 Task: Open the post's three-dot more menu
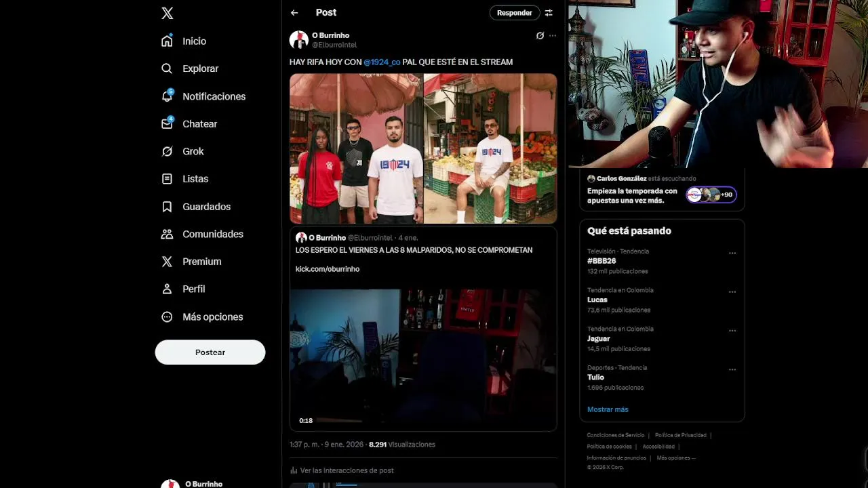click(x=553, y=35)
